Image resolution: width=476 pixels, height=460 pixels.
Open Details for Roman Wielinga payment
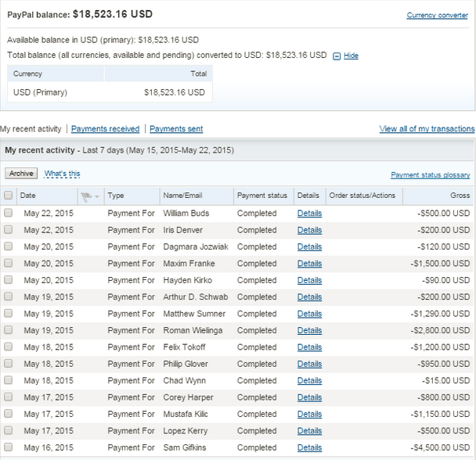click(309, 331)
